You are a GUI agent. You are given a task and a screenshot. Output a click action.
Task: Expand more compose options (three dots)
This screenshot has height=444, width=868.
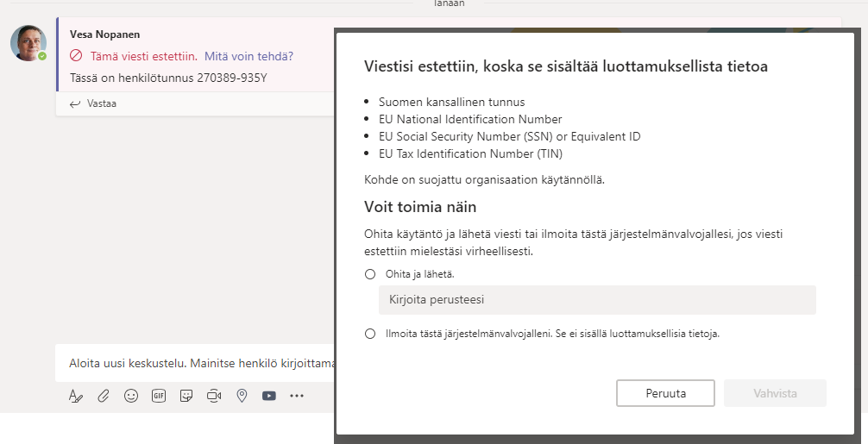297,396
